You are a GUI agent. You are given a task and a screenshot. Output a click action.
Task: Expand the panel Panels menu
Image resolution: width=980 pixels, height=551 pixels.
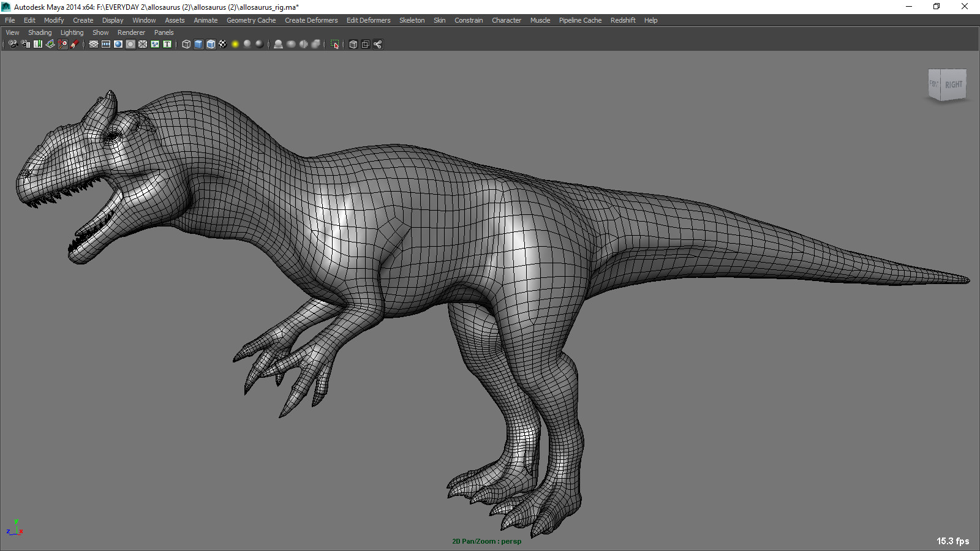[x=164, y=32]
